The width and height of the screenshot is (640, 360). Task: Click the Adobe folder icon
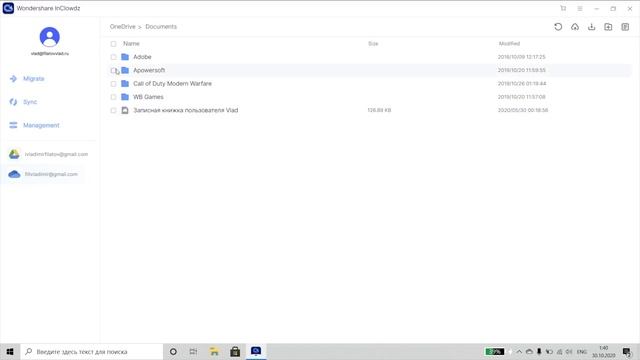click(125, 57)
